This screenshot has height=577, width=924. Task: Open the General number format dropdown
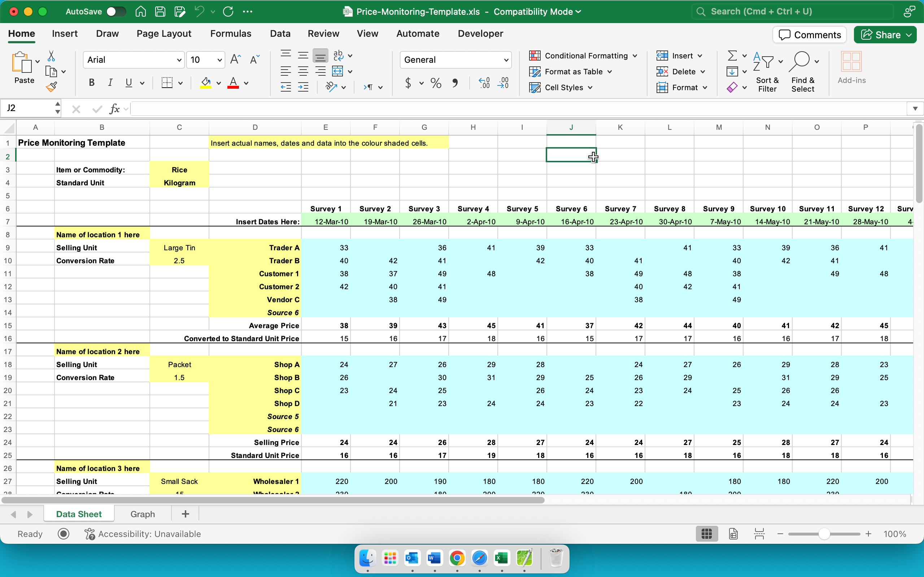tap(506, 60)
